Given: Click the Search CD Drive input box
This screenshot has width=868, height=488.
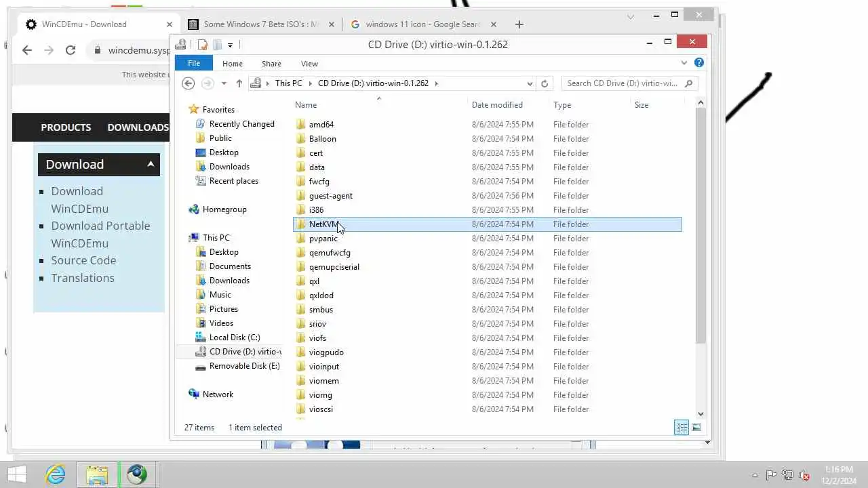Looking at the screenshot, I should click(623, 83).
